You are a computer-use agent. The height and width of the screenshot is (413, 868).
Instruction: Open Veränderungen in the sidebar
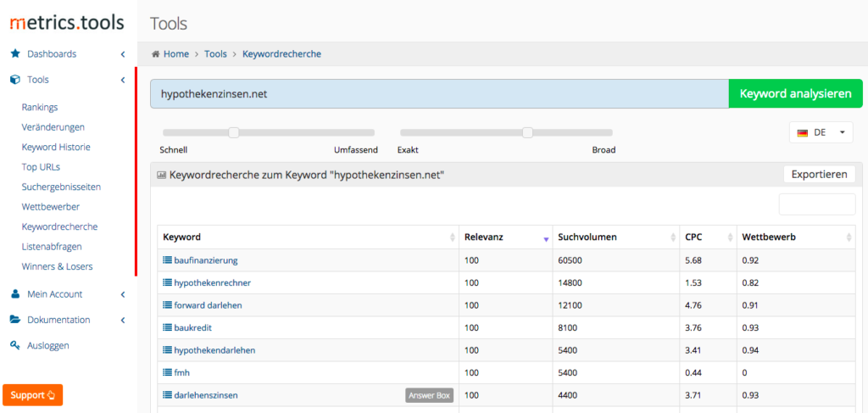53,126
